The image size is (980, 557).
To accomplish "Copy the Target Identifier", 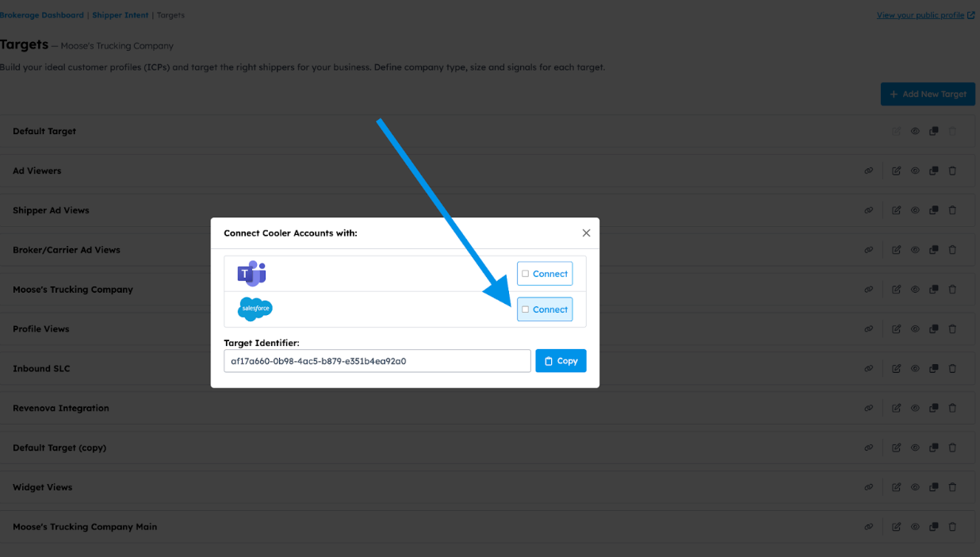I will [561, 361].
